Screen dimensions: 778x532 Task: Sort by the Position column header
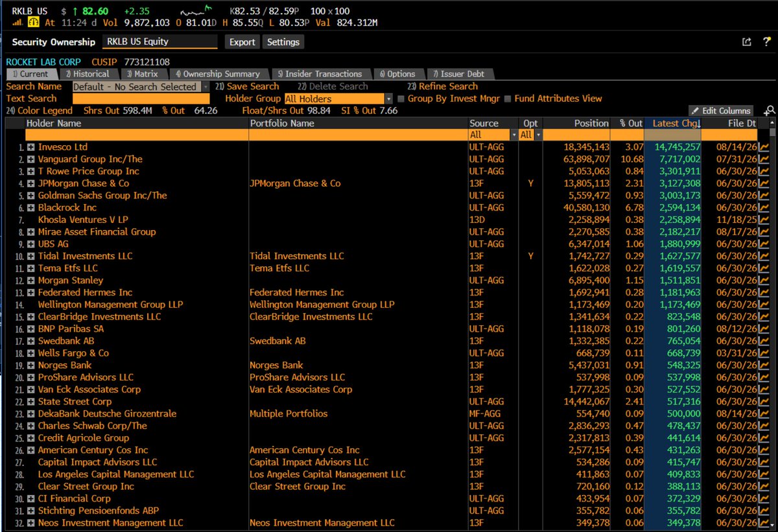(x=578, y=123)
